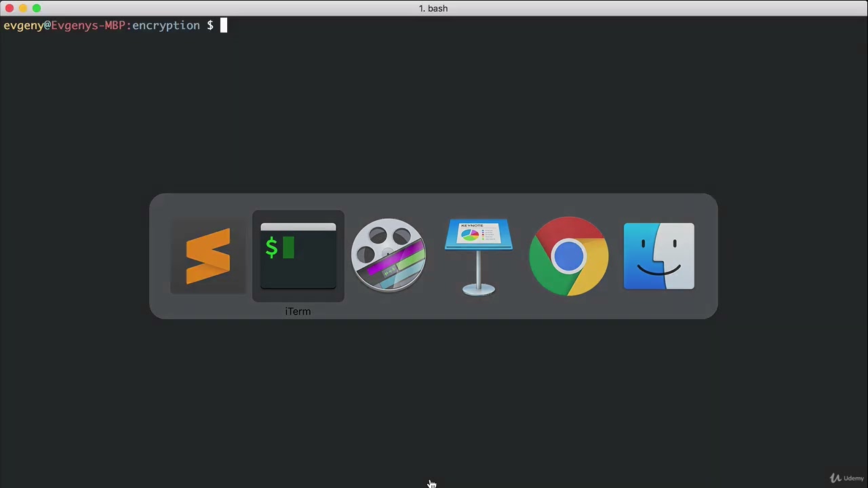Switch to Google Chrome in the app switcher
The width and height of the screenshot is (868, 488).
point(569,256)
